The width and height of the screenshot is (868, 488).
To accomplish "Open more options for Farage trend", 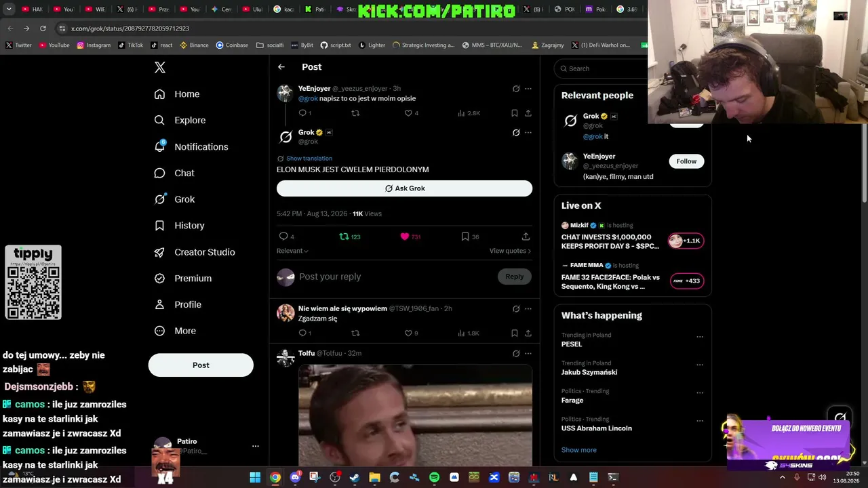I will pos(700,392).
